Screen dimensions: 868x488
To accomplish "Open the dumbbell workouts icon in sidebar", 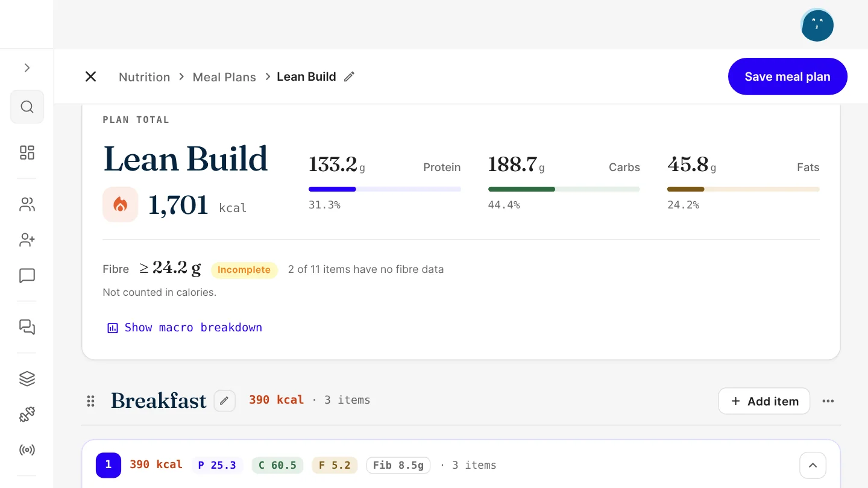I will tap(27, 414).
